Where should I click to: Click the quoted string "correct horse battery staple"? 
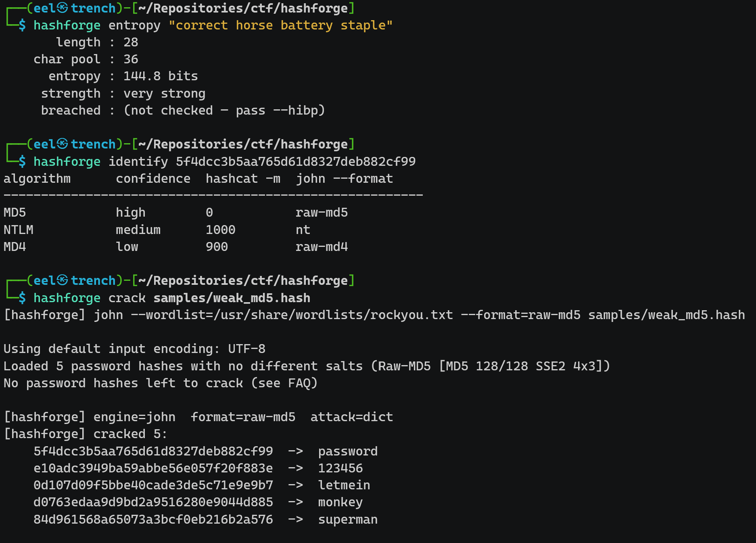280,25
